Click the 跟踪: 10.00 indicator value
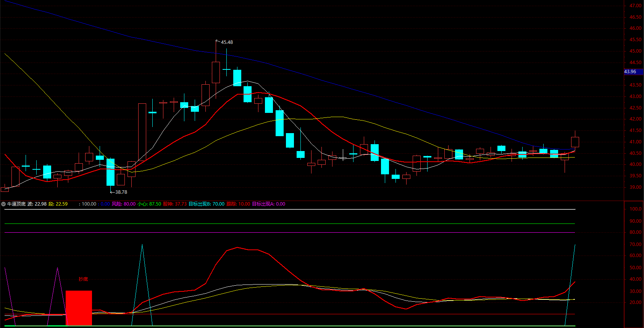 point(238,204)
